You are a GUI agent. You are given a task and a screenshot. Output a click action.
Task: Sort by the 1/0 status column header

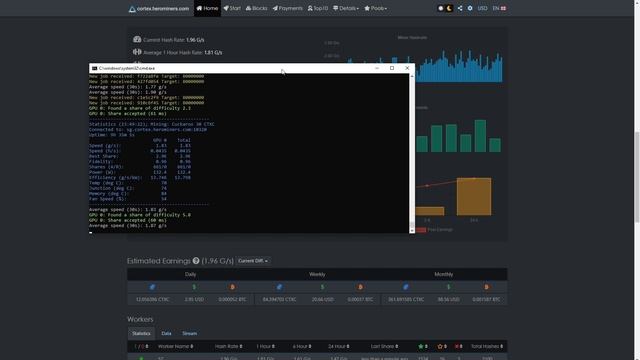click(141, 346)
